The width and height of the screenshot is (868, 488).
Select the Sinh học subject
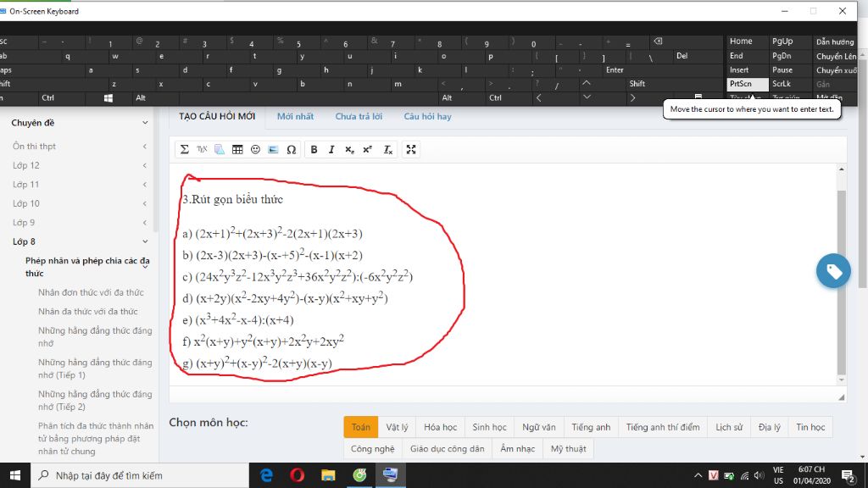pyautogui.click(x=489, y=427)
